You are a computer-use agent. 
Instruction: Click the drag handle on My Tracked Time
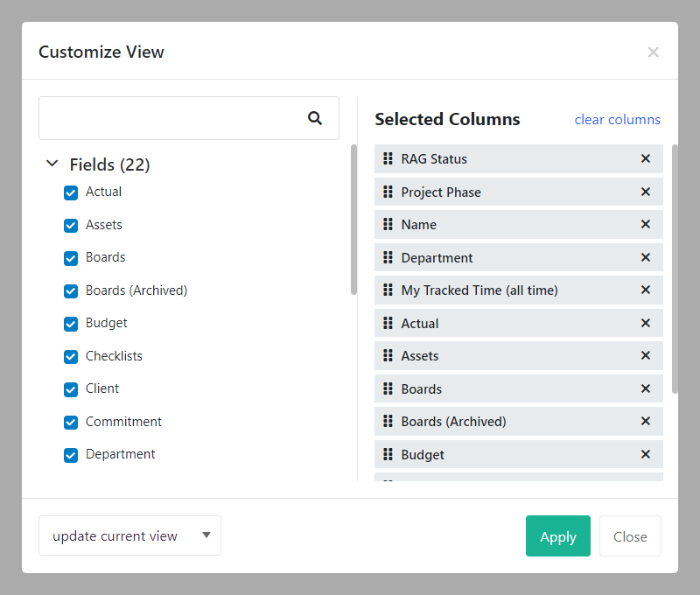[388, 290]
